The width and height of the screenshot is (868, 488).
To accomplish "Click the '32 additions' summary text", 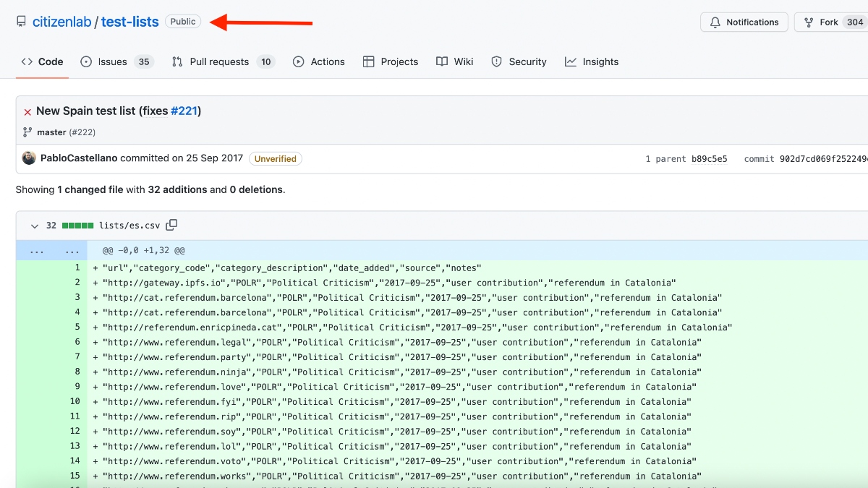I will tap(177, 189).
